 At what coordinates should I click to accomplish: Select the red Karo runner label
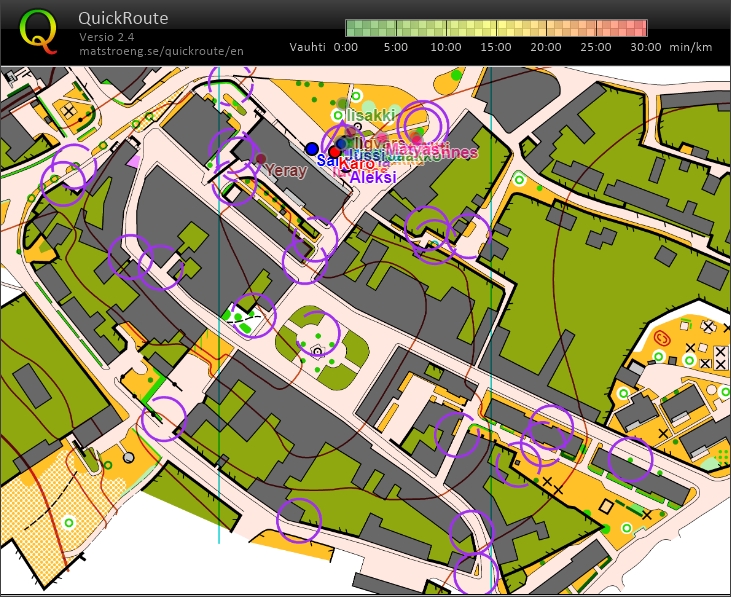(356, 164)
